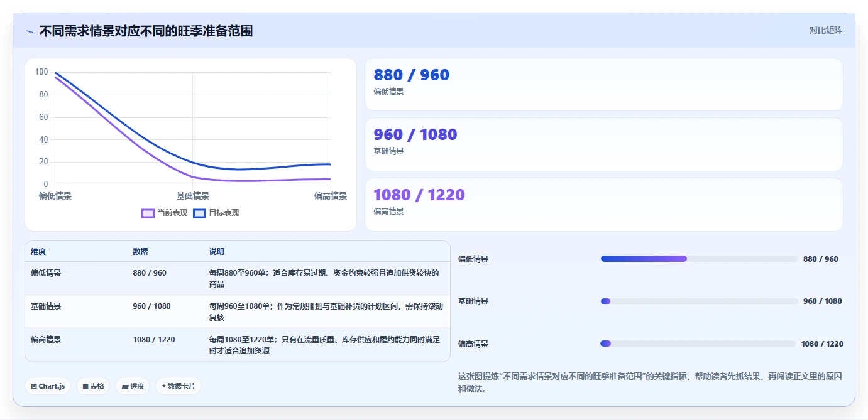Click the y-axis value 60 on chart
The width and height of the screenshot is (868, 420).
(x=43, y=117)
